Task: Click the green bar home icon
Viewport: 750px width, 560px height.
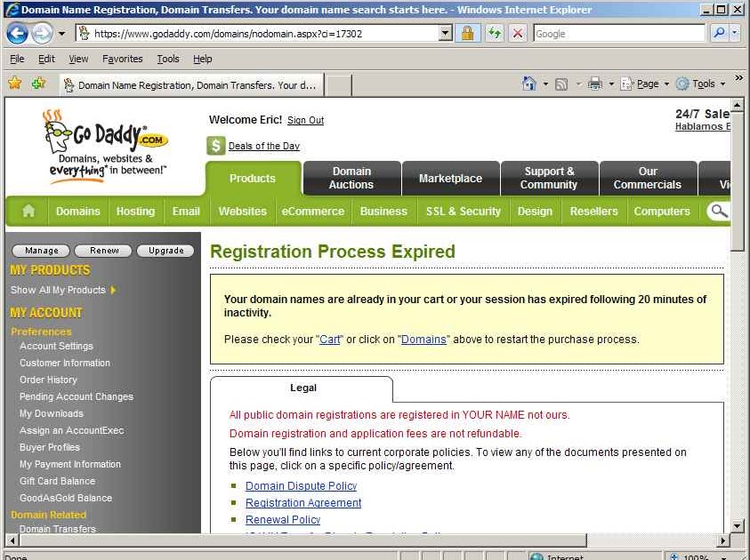Action: (28, 211)
